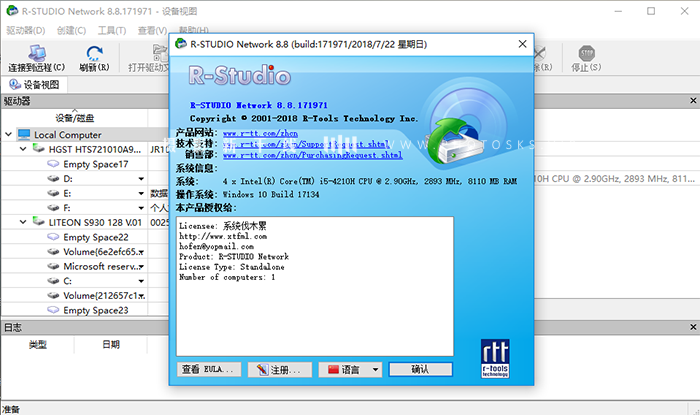Click the Confirm (确认) button

point(421,369)
